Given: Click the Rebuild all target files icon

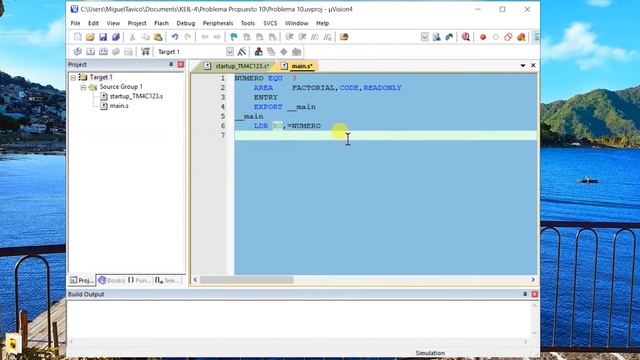Looking at the screenshot, I should tap(103, 52).
